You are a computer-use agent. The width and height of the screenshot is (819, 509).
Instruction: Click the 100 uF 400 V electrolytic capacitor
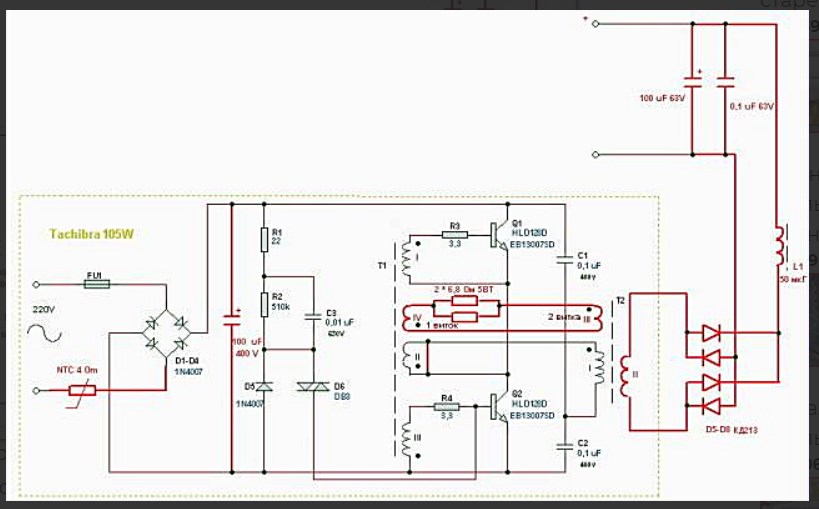(x=232, y=320)
